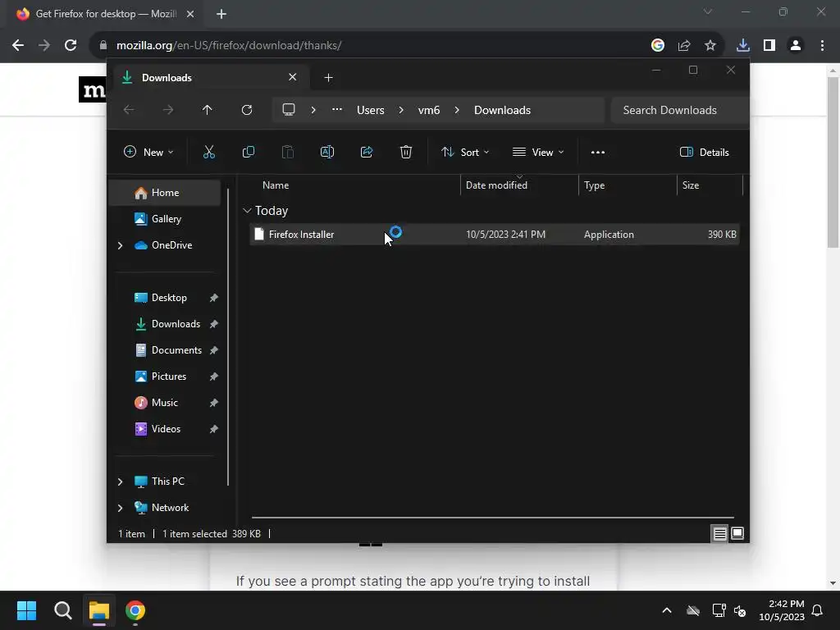The height and width of the screenshot is (630, 840).
Task: Refresh the Downloads folder view
Action: tap(246, 110)
